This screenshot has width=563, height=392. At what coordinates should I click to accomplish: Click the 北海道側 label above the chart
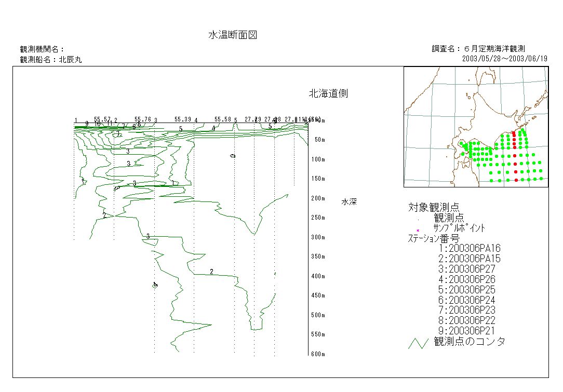point(328,94)
